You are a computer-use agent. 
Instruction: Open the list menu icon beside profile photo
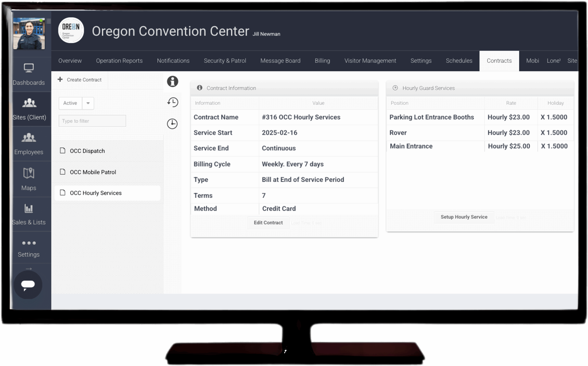click(x=48, y=21)
